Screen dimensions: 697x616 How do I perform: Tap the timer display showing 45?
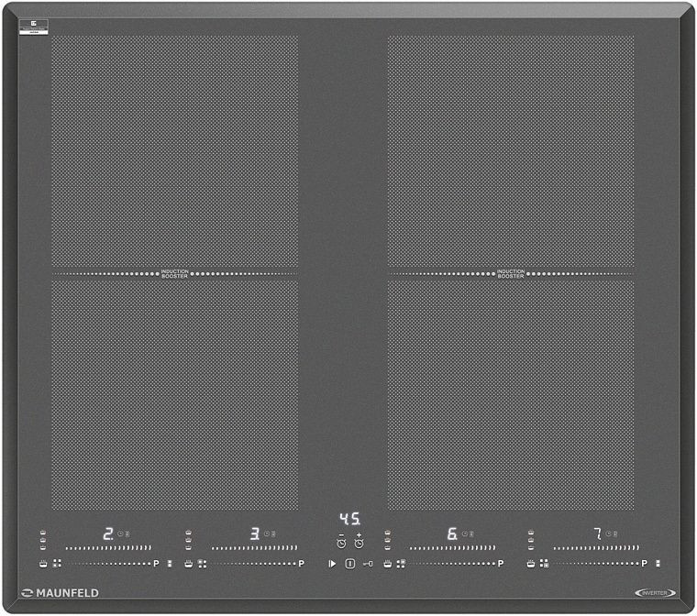pyautogui.click(x=349, y=518)
